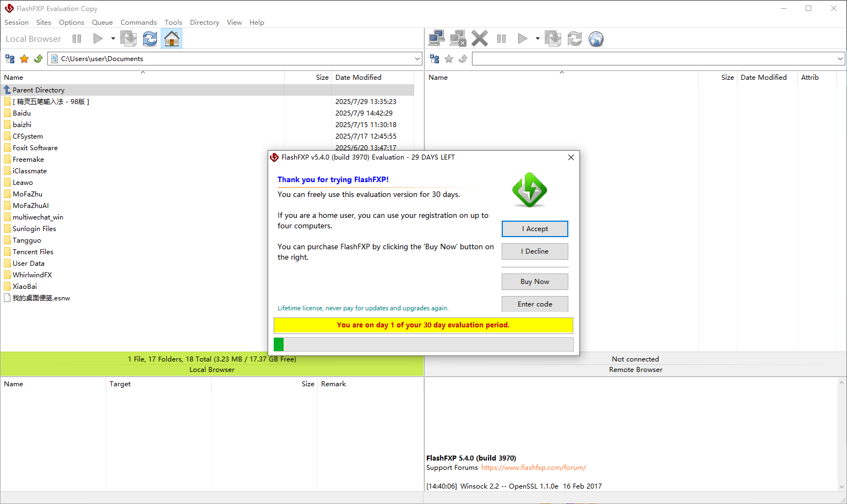The image size is (847, 504).
Task: Open the Session menu
Action: point(17,23)
